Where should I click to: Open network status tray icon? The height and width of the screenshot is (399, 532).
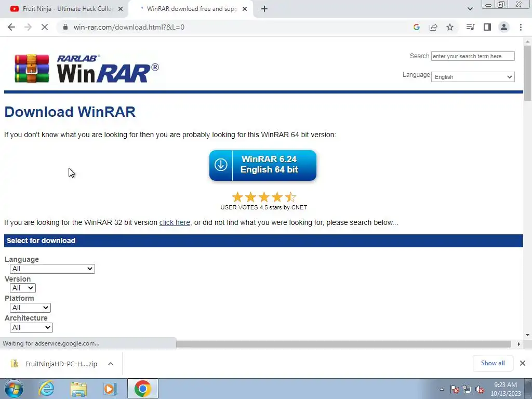click(467, 390)
